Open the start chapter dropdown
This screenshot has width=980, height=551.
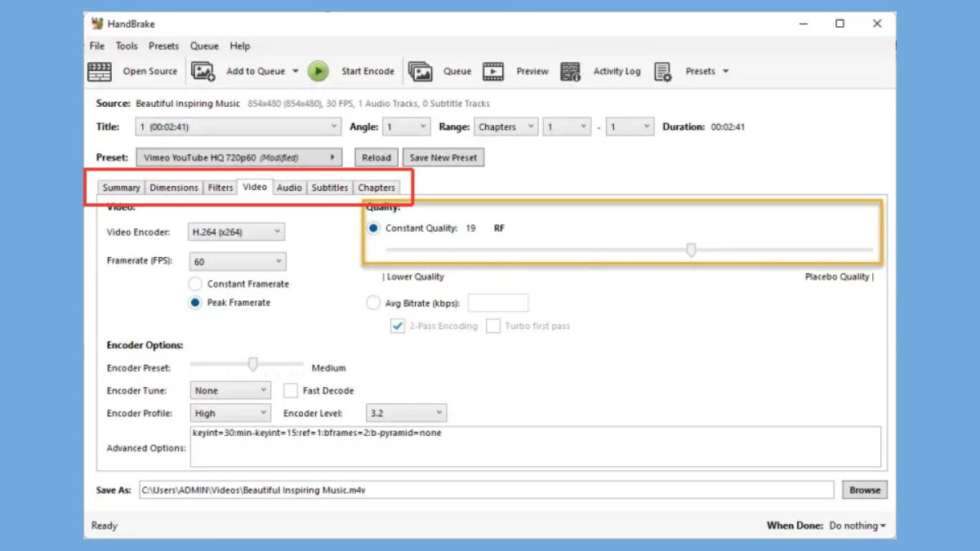coord(567,127)
